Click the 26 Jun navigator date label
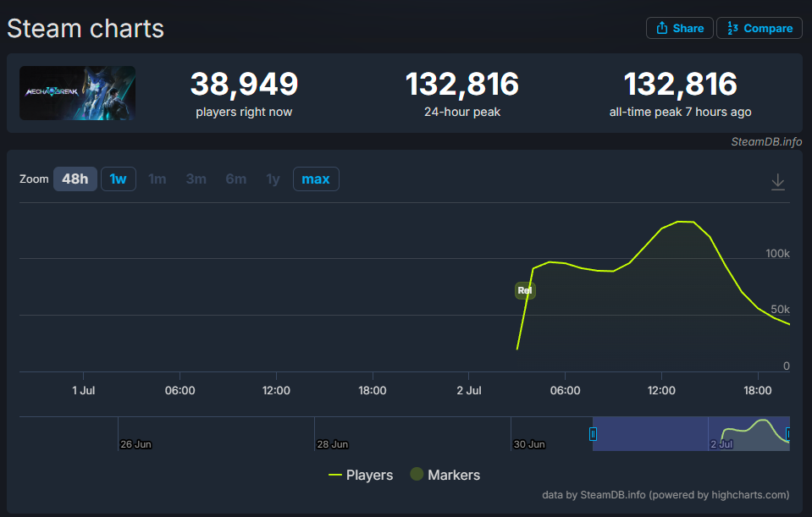The height and width of the screenshot is (517, 812). (x=135, y=444)
